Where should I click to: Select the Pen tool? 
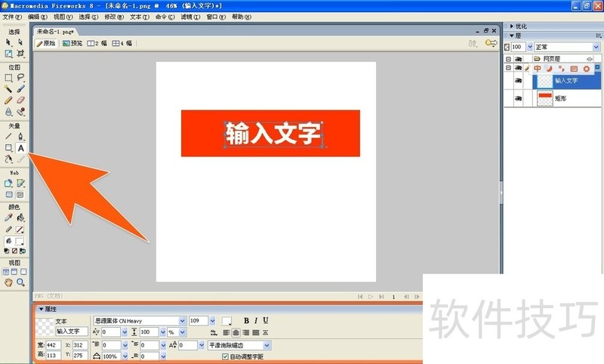click(20, 137)
